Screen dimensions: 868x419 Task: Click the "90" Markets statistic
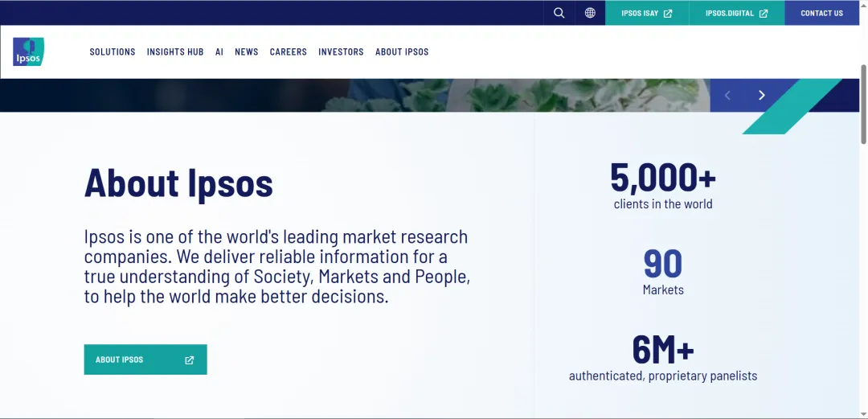pos(663,265)
